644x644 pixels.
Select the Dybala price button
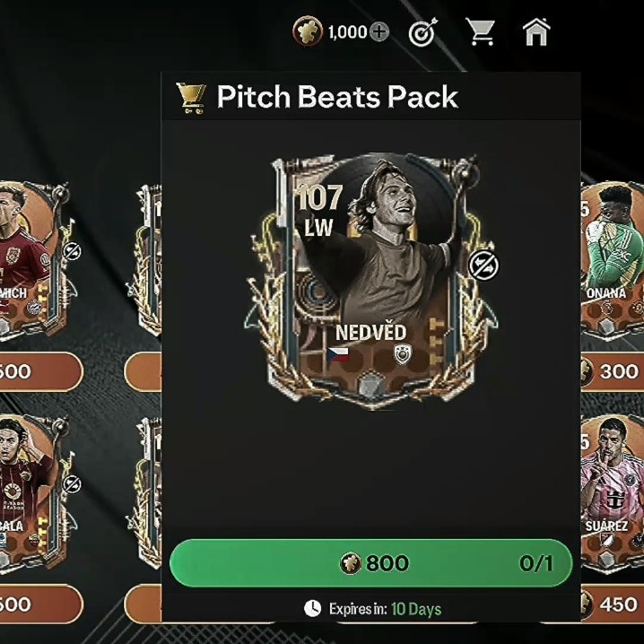click(x=40, y=605)
